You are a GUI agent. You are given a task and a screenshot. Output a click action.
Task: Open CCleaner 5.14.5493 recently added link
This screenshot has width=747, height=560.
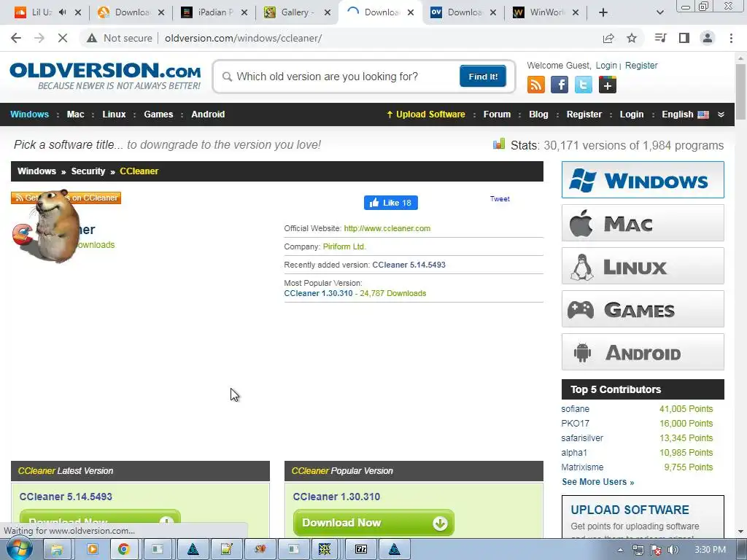pyautogui.click(x=409, y=265)
